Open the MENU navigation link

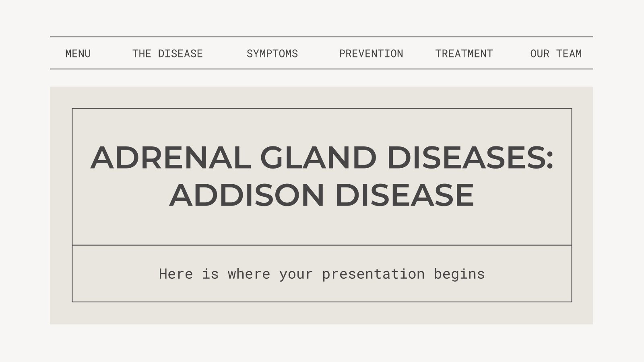[x=78, y=53]
